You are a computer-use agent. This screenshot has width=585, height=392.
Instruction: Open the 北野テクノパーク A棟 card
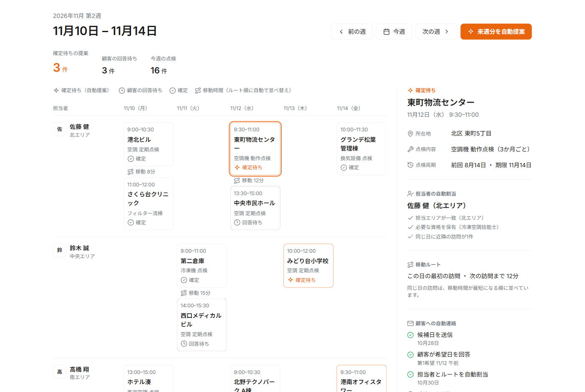255,379
